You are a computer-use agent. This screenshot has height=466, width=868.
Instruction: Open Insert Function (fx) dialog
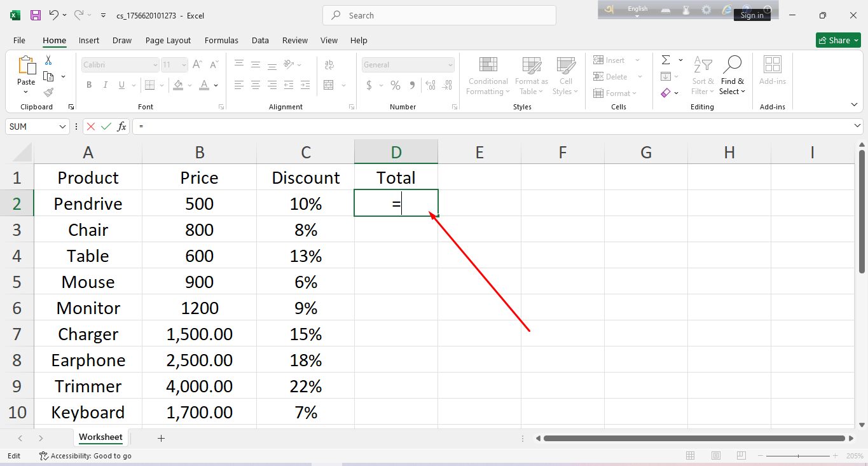point(121,127)
